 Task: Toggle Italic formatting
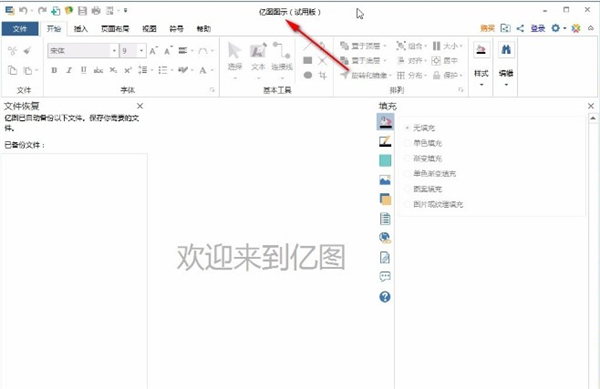click(x=69, y=70)
